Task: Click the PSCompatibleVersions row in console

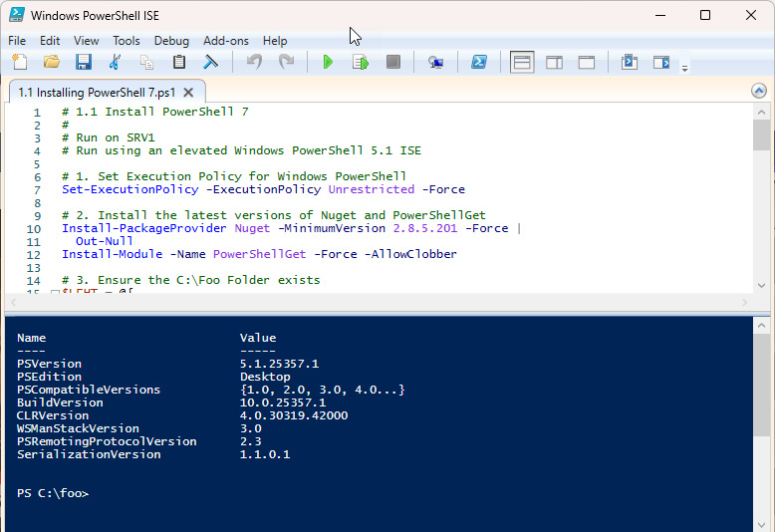Action: click(x=211, y=390)
